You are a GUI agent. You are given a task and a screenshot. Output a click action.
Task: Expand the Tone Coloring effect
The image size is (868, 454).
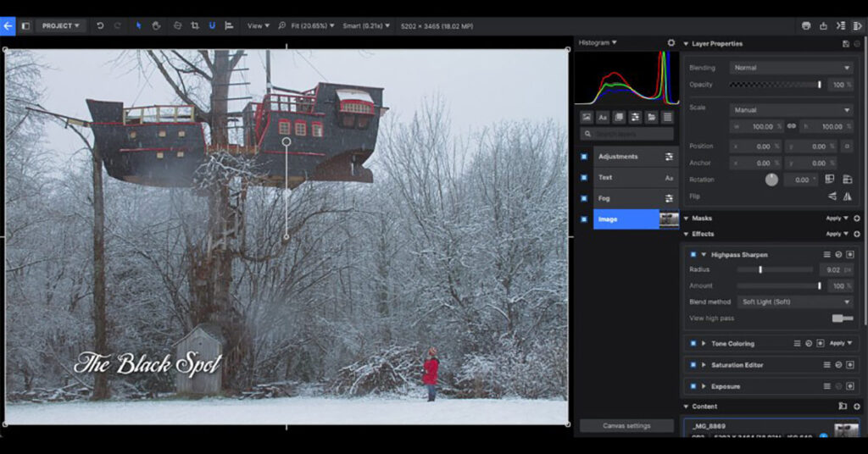point(703,344)
